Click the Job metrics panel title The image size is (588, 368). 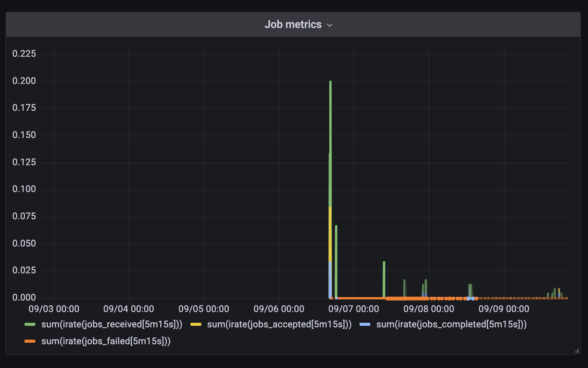[293, 25]
